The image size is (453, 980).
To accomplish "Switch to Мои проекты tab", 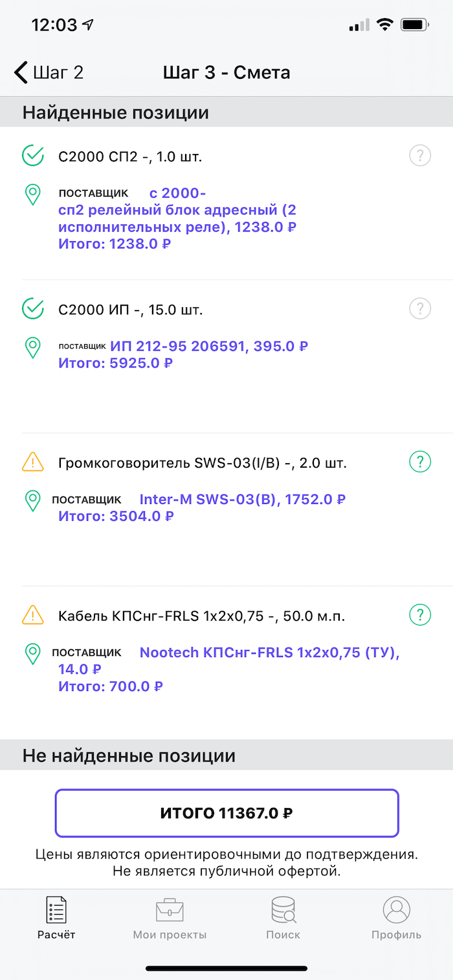I will pos(170,919).
